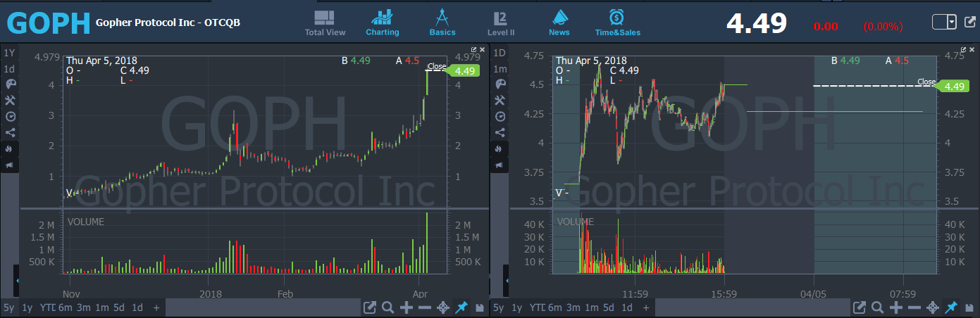Click the clock icon on the left chart sidebar
980x318 pixels.
[x=9, y=117]
